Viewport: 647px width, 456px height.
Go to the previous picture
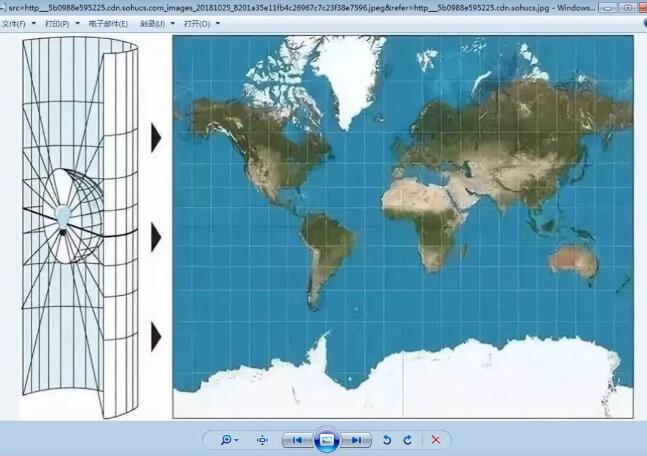tap(297, 440)
